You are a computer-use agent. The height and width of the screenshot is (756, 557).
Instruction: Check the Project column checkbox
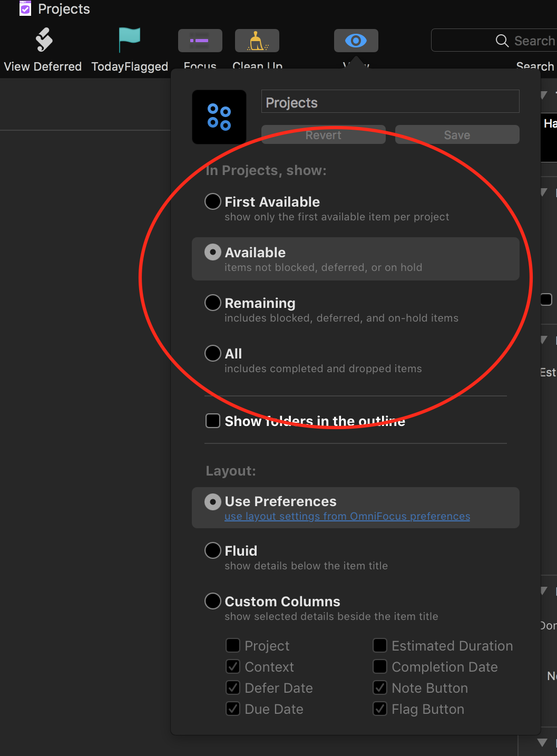pos(233,645)
